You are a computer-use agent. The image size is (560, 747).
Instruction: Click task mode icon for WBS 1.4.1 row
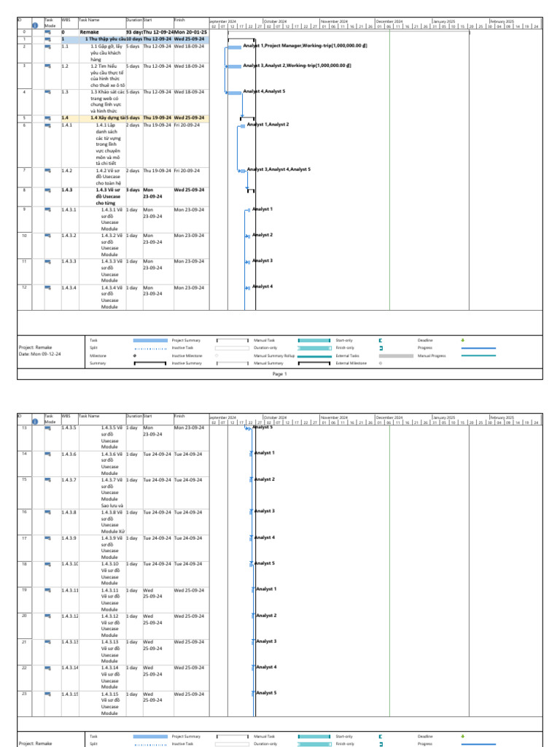pyautogui.click(x=48, y=125)
